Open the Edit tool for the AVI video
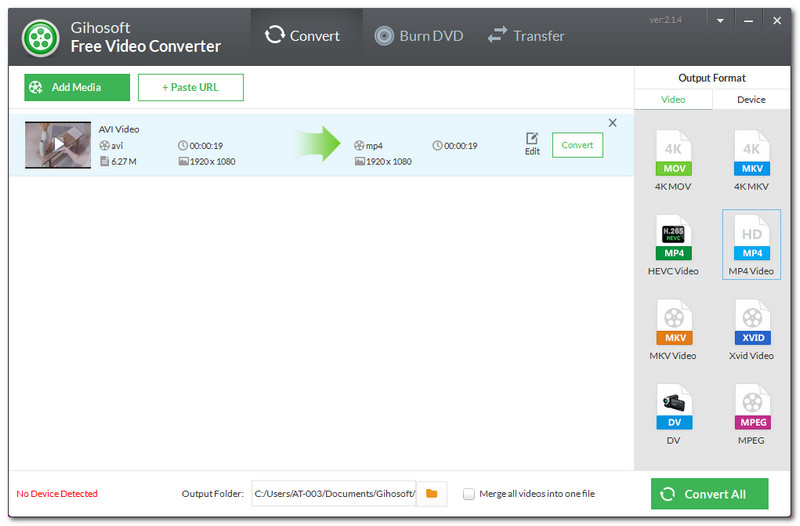This screenshot has width=800, height=526. click(x=532, y=144)
